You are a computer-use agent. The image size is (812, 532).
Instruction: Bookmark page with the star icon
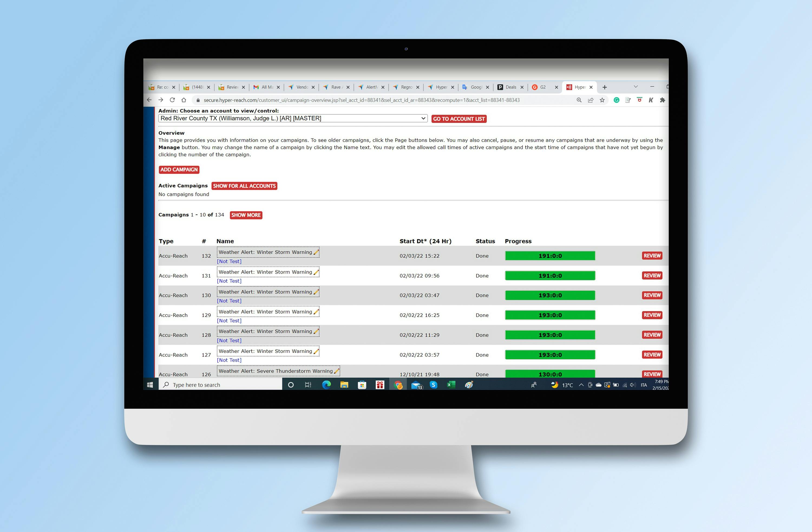click(x=602, y=100)
